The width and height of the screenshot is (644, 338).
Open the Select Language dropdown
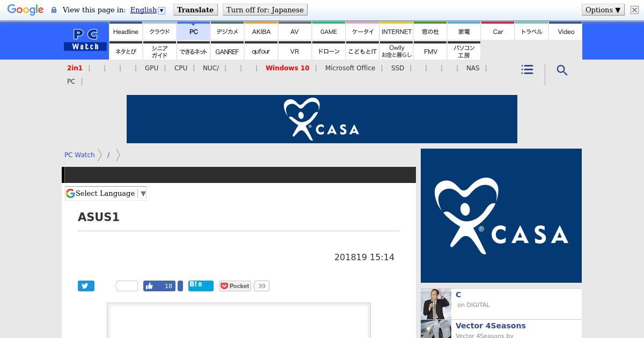tap(106, 194)
